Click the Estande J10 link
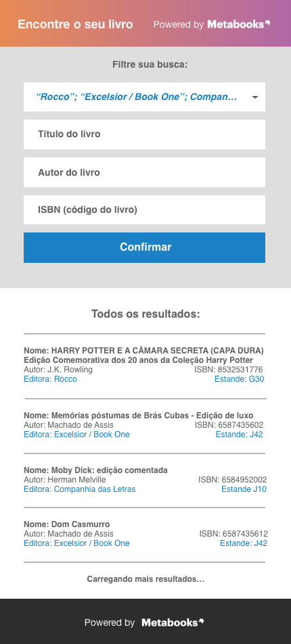291x644 pixels. tap(244, 489)
